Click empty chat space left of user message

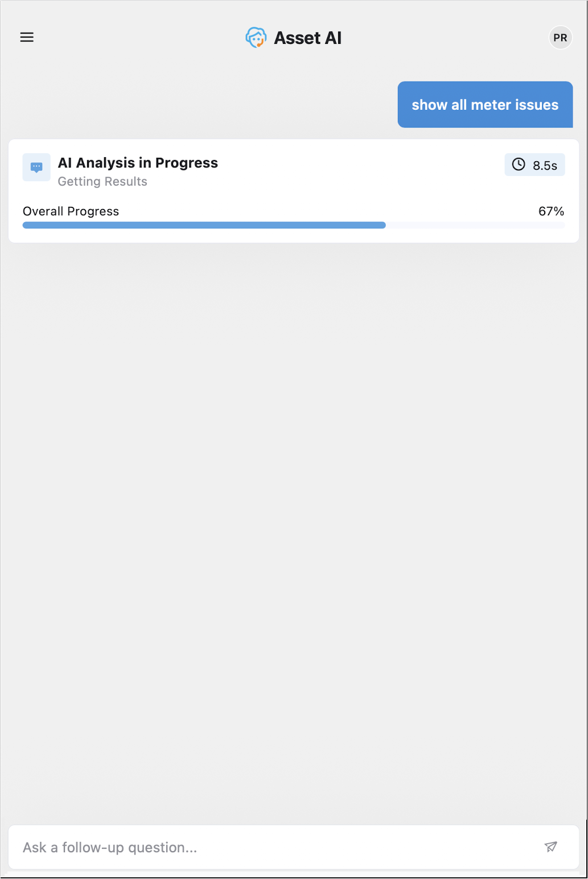[x=199, y=105]
